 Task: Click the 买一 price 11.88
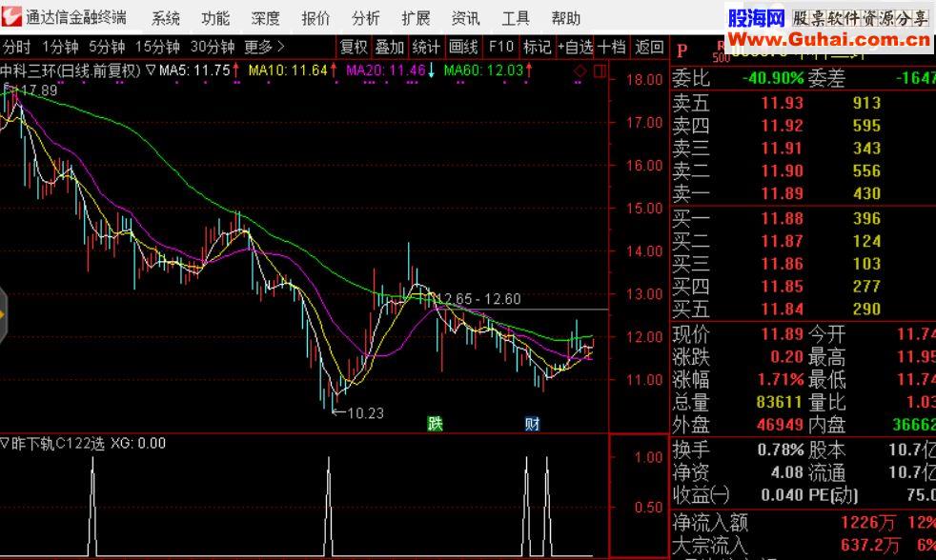(782, 219)
